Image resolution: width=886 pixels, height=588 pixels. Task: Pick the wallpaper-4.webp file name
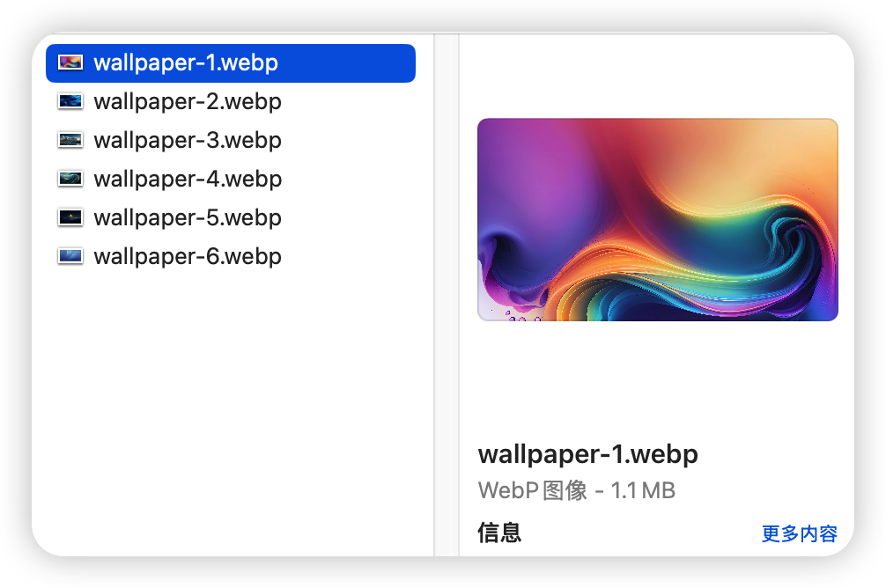pos(188,179)
